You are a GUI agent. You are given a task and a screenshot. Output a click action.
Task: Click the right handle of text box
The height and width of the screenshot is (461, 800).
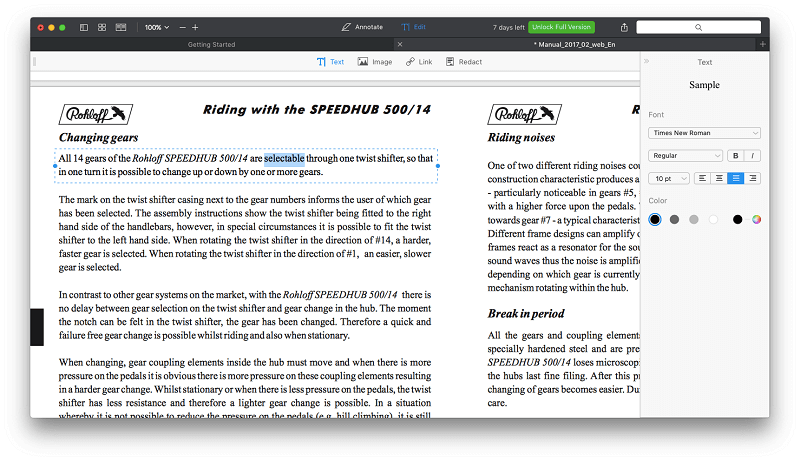coord(438,166)
